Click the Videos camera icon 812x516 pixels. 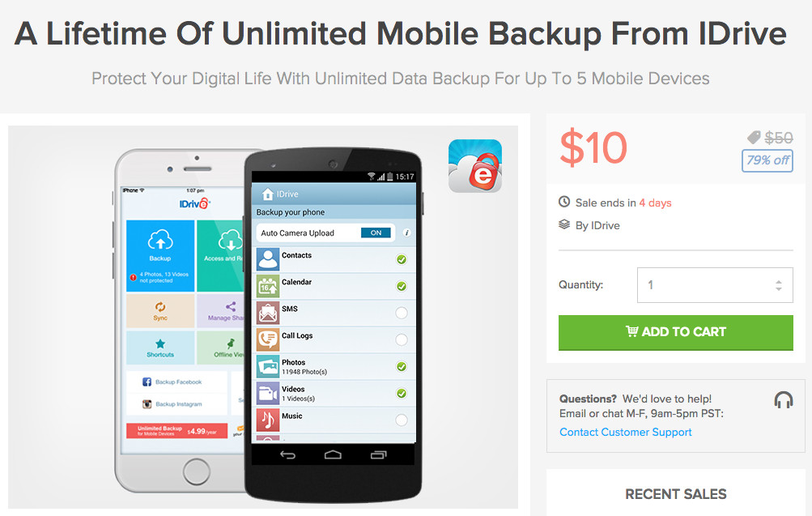268,393
